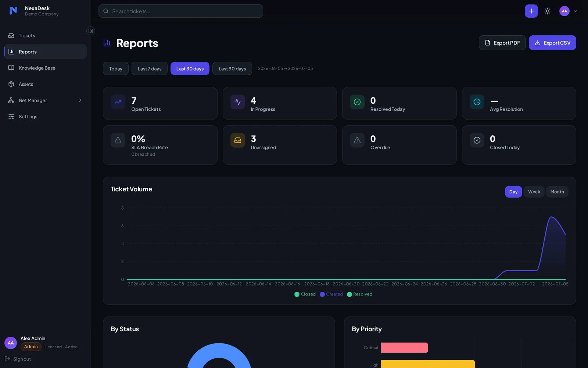
Task: Click the date range text 2026-06-05→2026-07-05
Action: [285, 68]
